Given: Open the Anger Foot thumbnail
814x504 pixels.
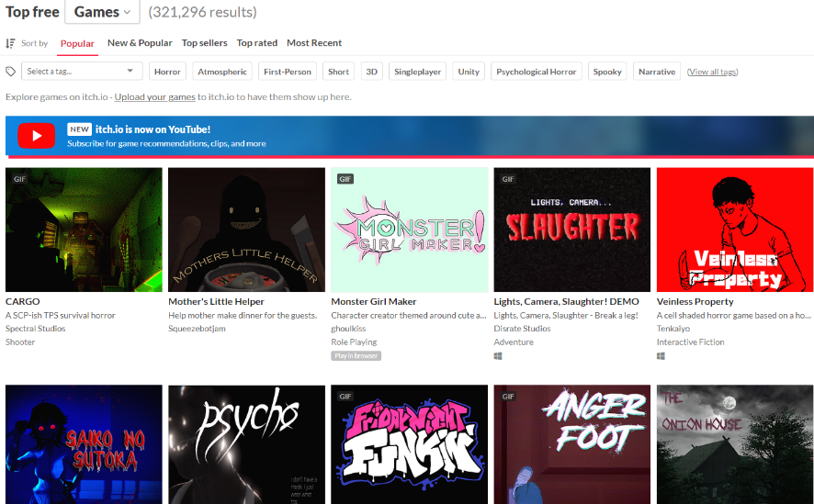Looking at the screenshot, I should (x=572, y=444).
